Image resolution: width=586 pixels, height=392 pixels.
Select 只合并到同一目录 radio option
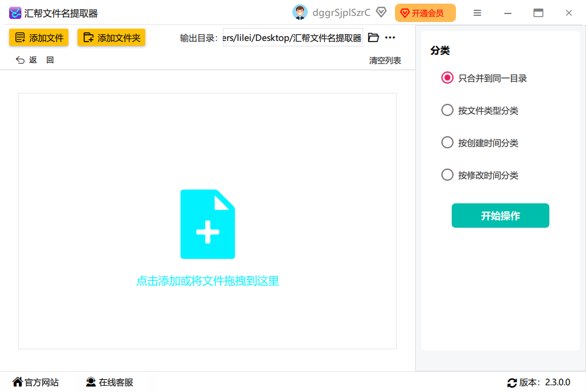(x=447, y=78)
